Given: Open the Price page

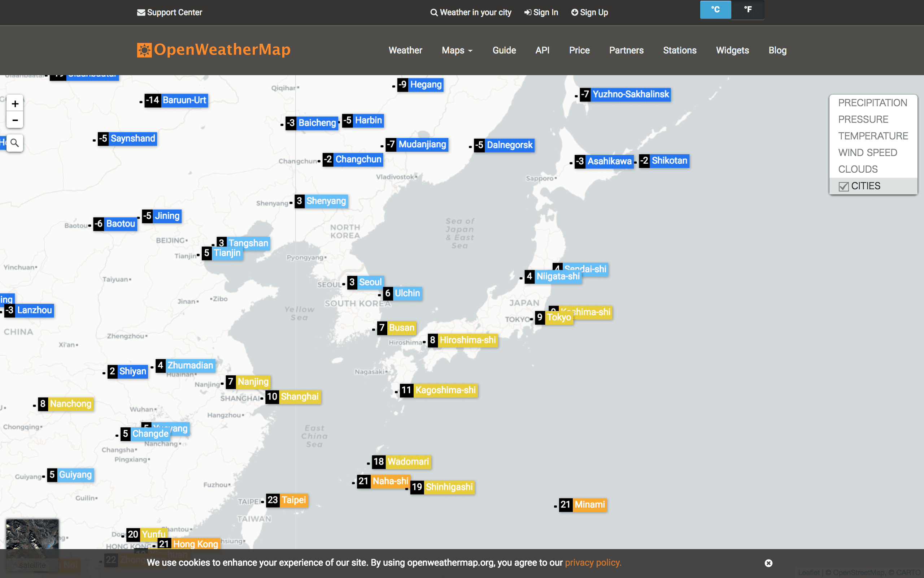Looking at the screenshot, I should 579,51.
